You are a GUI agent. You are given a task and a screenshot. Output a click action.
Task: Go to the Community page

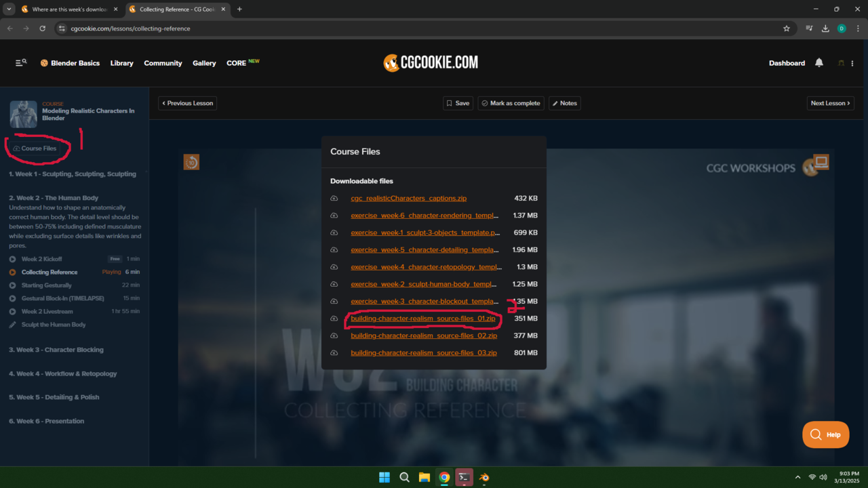tap(163, 63)
